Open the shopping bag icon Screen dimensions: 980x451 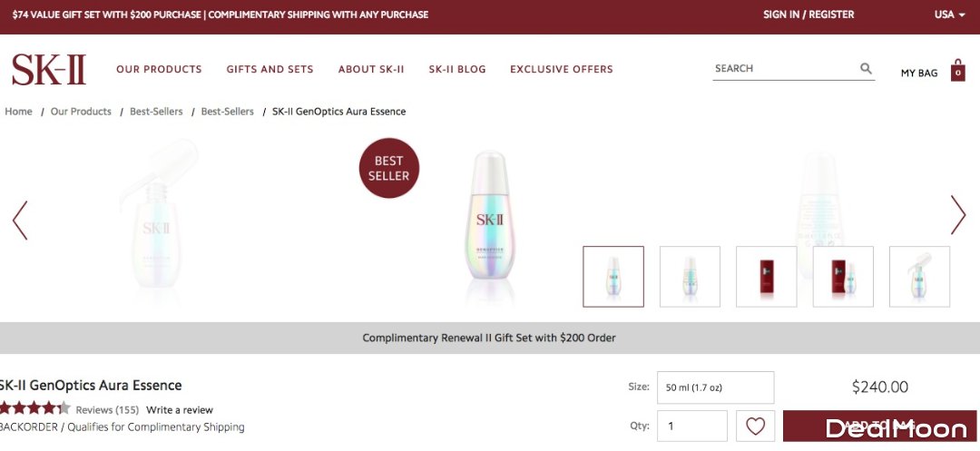(x=957, y=71)
